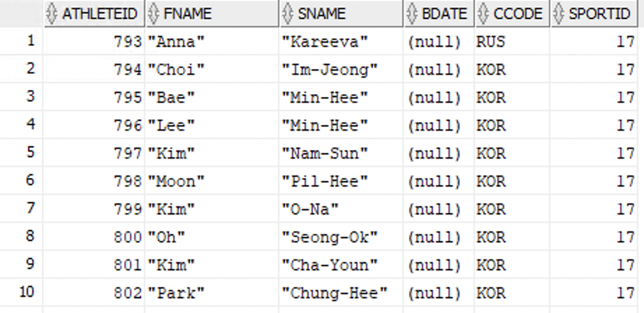Viewport: 644px width, 313px height.
Task: Click sort icon on FNAME column
Action: pos(152,14)
